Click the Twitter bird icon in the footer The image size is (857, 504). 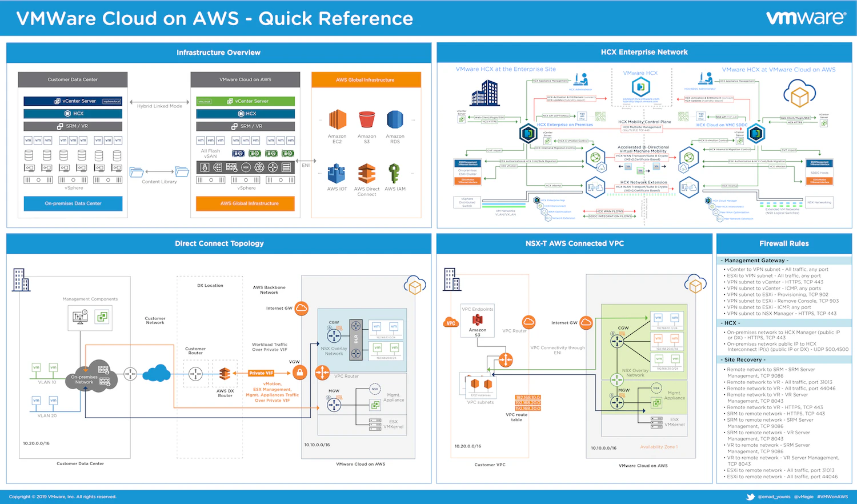click(750, 497)
